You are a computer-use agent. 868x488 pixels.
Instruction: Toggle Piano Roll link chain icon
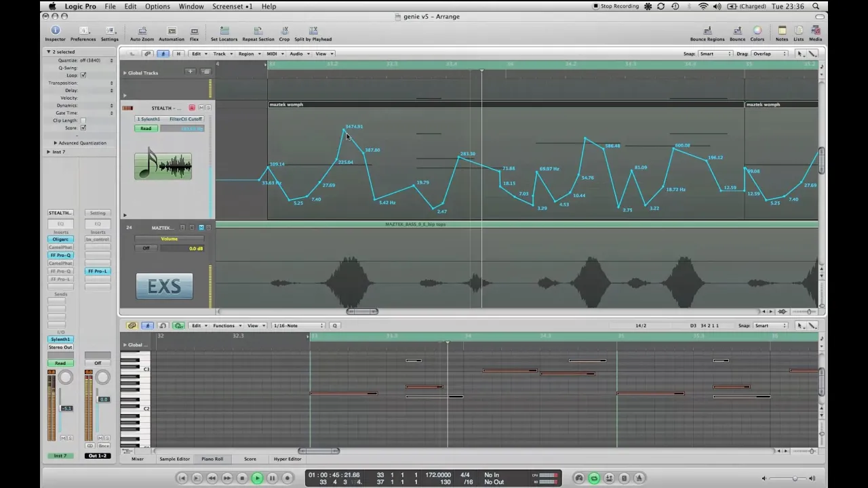coord(132,325)
